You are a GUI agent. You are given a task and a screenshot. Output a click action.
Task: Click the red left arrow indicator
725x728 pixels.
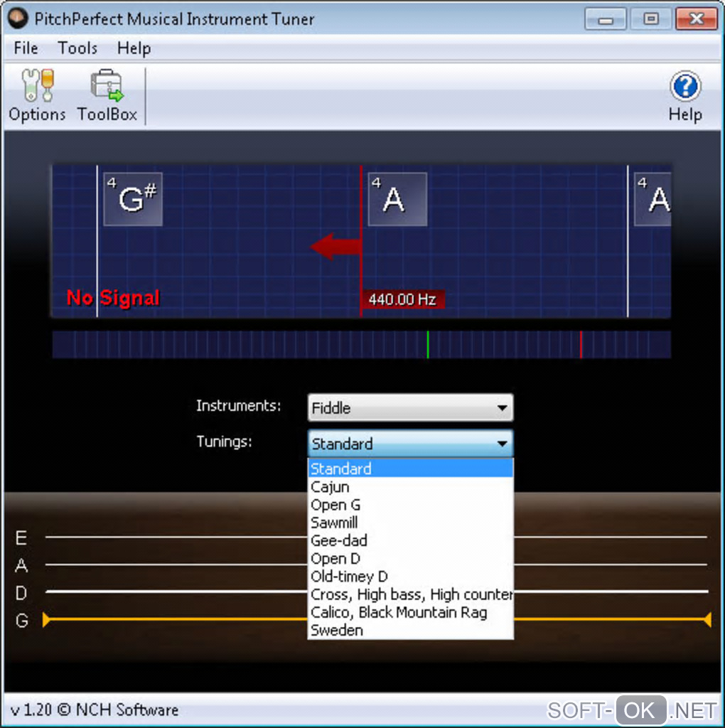(335, 246)
